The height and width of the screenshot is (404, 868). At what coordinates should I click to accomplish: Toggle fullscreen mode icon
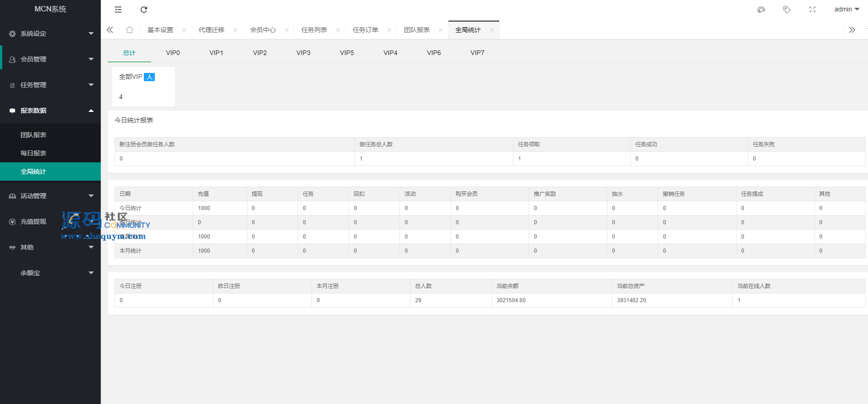(813, 10)
